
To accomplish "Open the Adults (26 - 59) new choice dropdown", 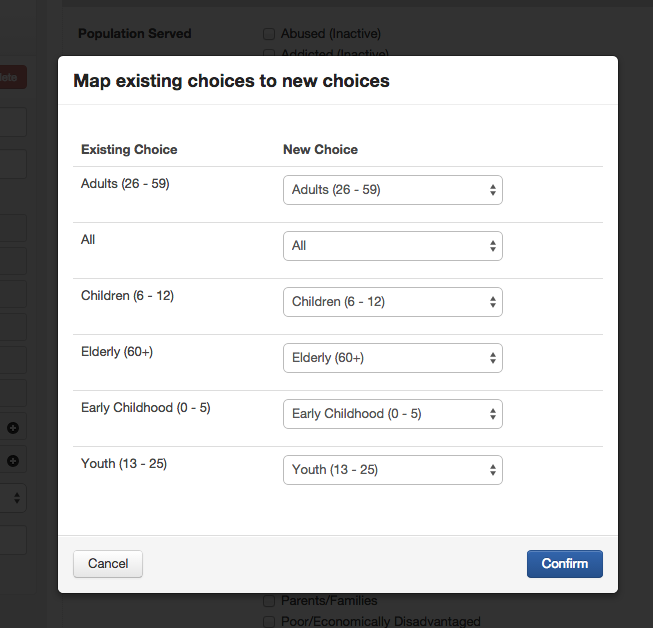I will [392, 190].
